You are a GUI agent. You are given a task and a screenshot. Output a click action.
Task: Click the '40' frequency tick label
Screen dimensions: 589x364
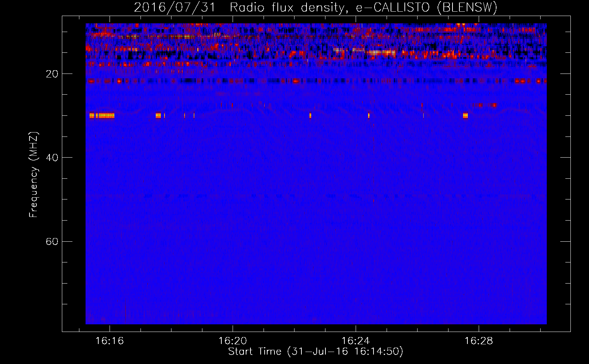[52, 158]
